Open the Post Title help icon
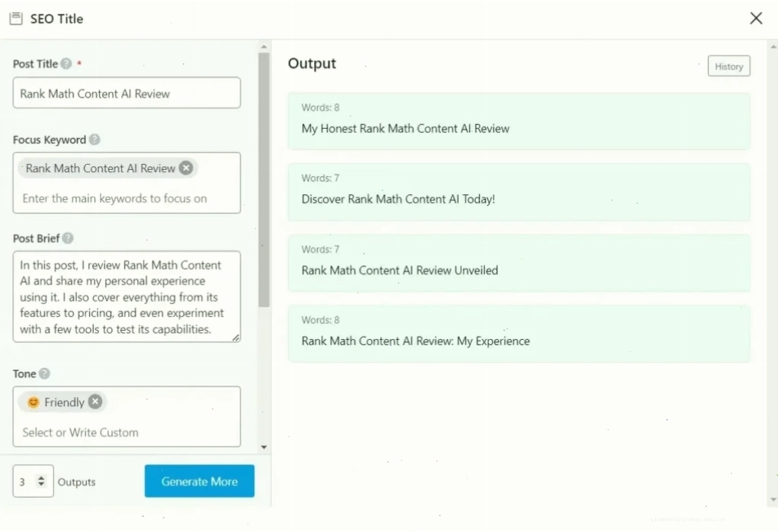Viewport: 778px width, 532px height. coord(66,63)
